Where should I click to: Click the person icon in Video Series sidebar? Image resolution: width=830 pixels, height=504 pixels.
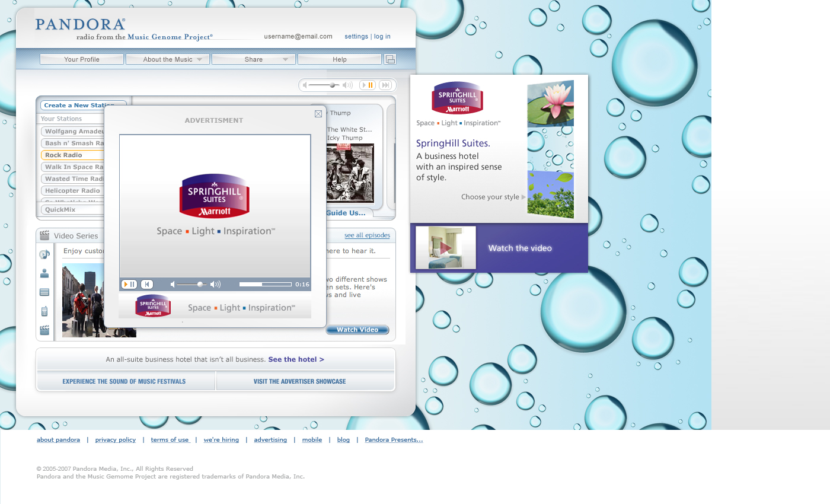(x=44, y=273)
